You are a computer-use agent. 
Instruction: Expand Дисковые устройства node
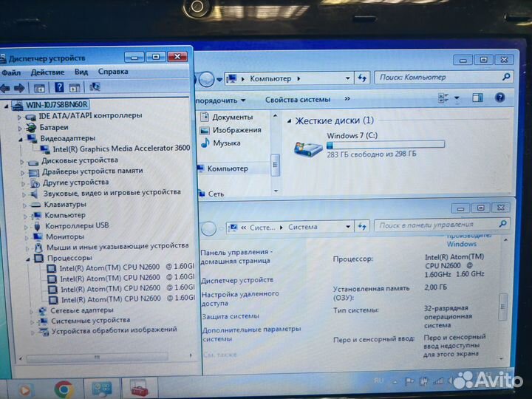coord(22,162)
